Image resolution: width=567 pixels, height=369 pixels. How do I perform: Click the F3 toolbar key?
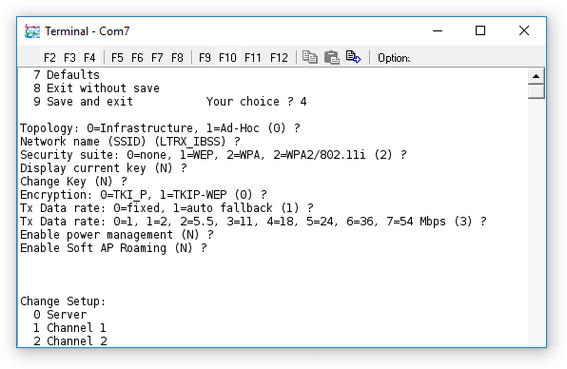[69, 58]
